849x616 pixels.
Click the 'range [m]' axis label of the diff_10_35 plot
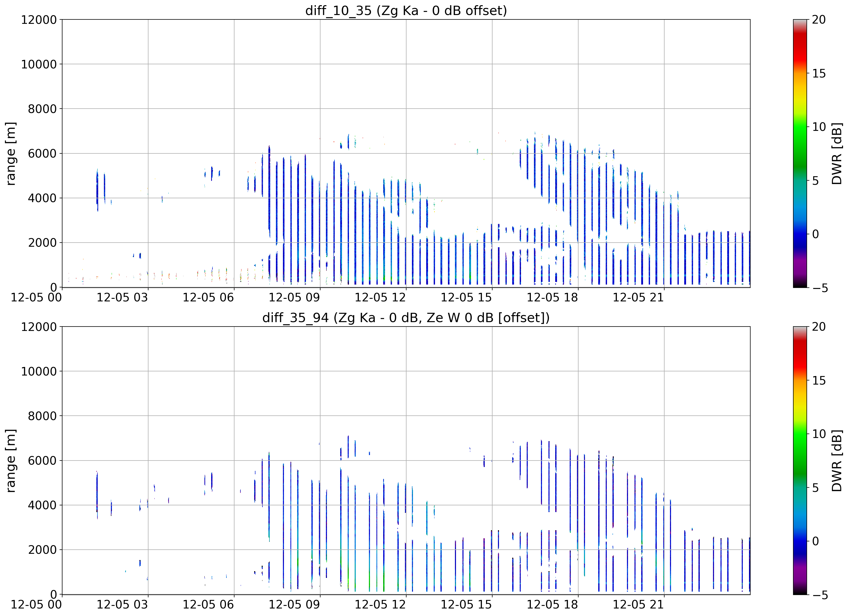tap(10, 153)
